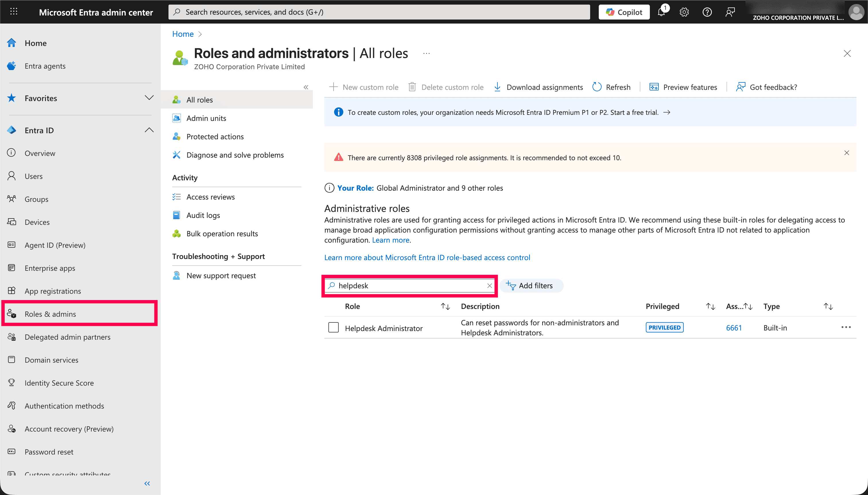Click Learn more link in description
Screen dimensions: 868x495
(x=390, y=240)
